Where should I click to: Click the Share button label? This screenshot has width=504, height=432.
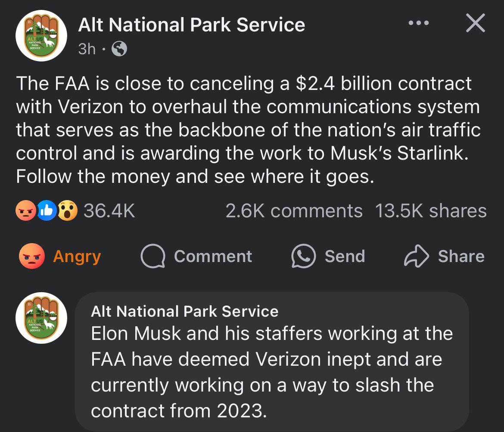point(461,257)
